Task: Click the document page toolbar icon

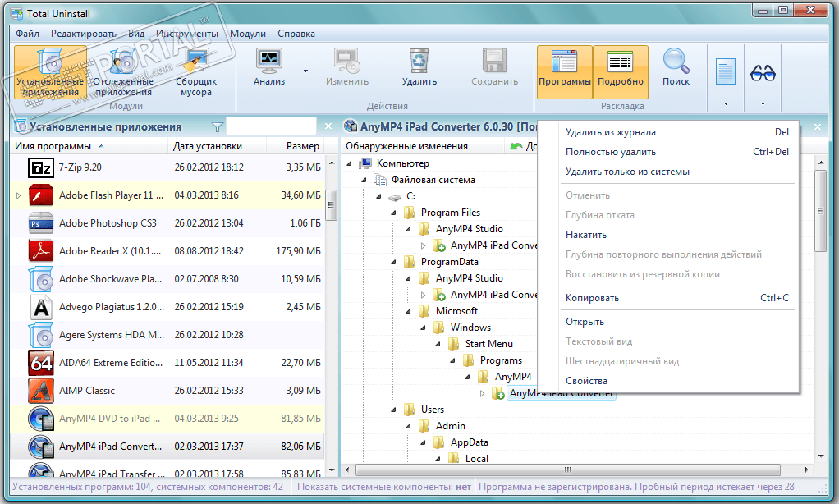Action: [726, 71]
